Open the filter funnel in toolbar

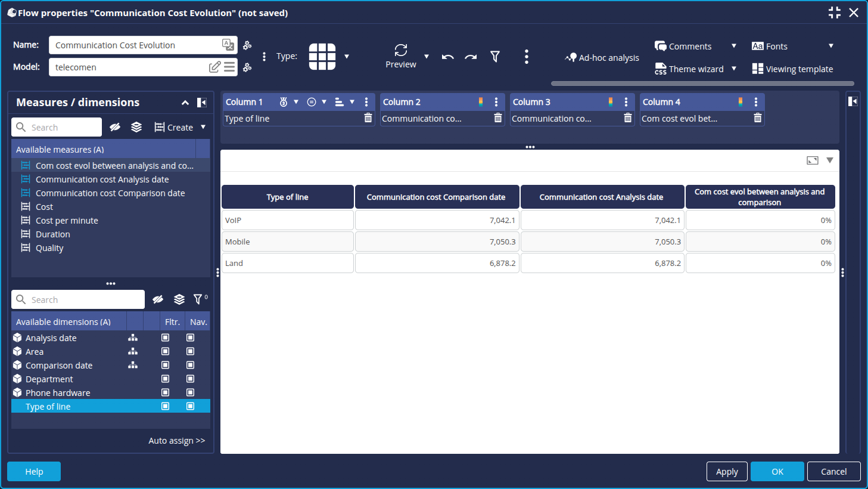[x=495, y=56]
